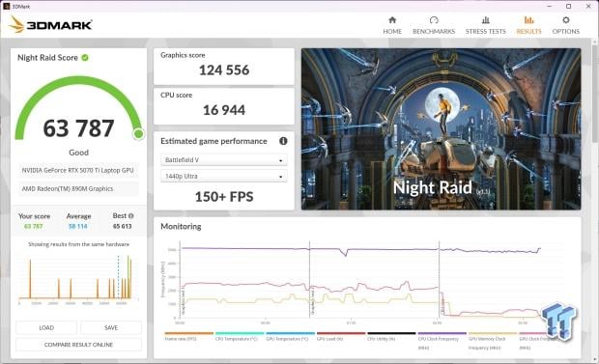The width and height of the screenshot is (599, 364).
Task: Toggle GPU Temperature legend swatch
Action: click(x=291, y=333)
